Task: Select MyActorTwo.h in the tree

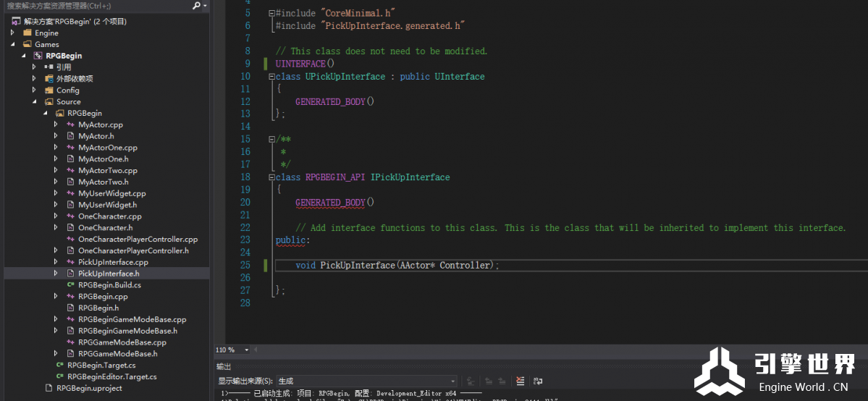Action: [x=104, y=182]
